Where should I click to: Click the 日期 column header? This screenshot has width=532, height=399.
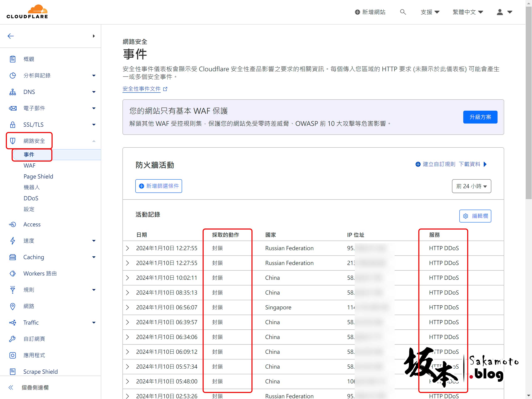coord(142,235)
